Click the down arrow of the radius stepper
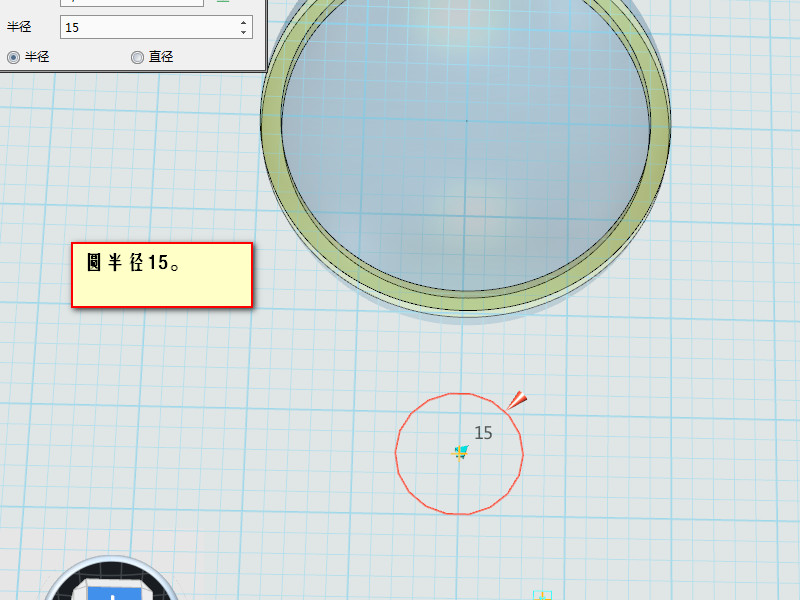Screen dimensions: 800x600 [x=243, y=32]
